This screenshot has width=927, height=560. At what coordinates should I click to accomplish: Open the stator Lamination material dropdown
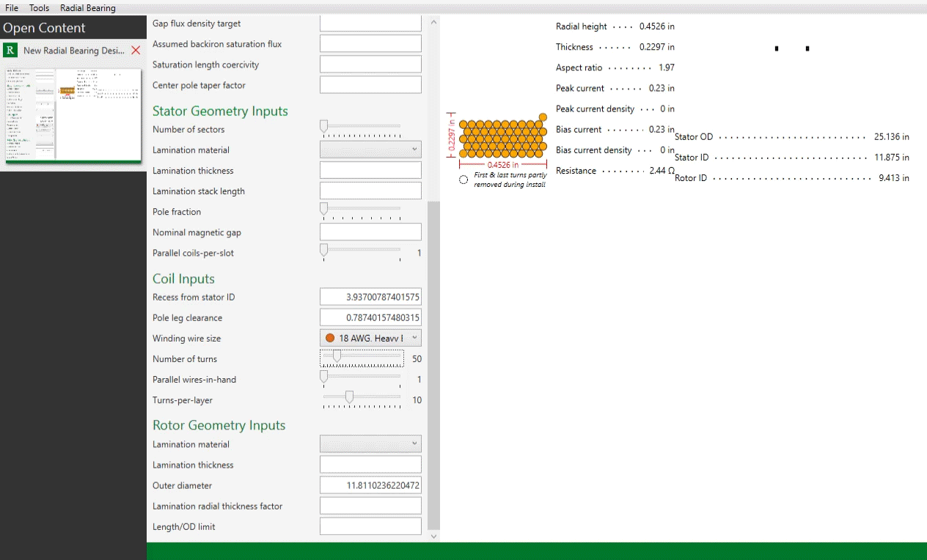pyautogui.click(x=370, y=150)
